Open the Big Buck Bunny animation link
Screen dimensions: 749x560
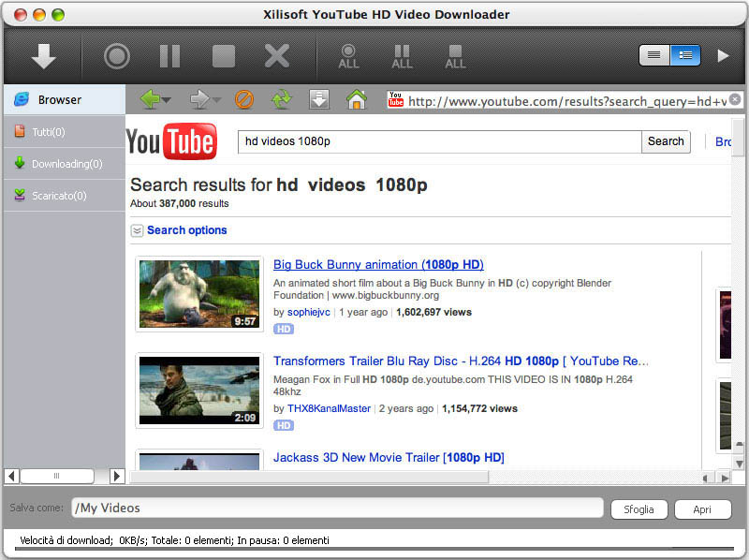pos(378,264)
